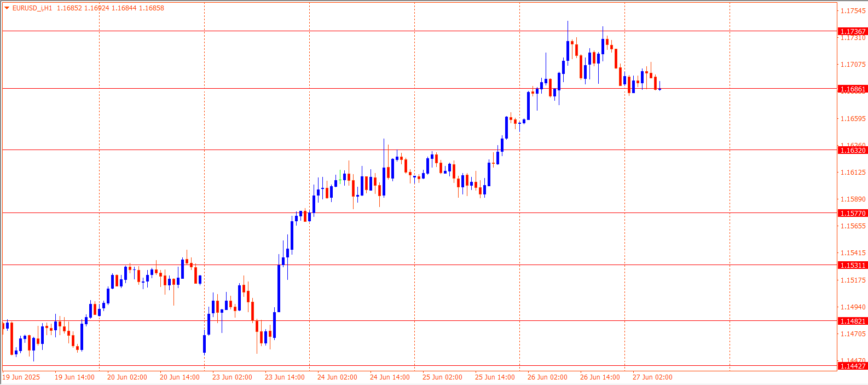Image resolution: width=868 pixels, height=385 pixels.
Task: Click the close price value 1.16858
Action: (152, 8)
